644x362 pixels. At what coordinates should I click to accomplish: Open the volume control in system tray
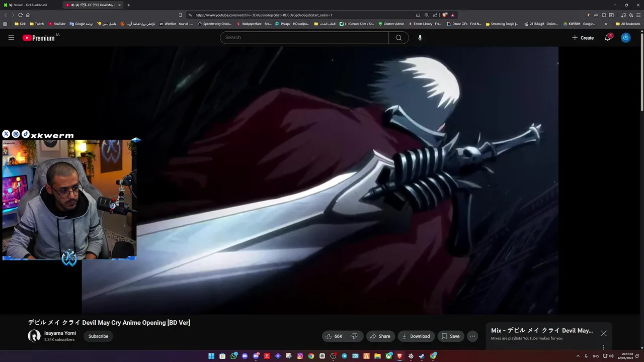coord(611,356)
